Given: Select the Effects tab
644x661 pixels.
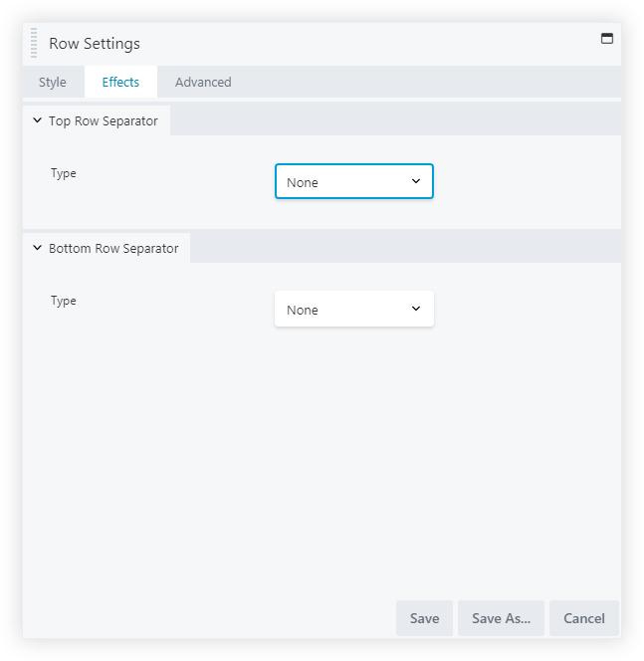Looking at the screenshot, I should (120, 83).
